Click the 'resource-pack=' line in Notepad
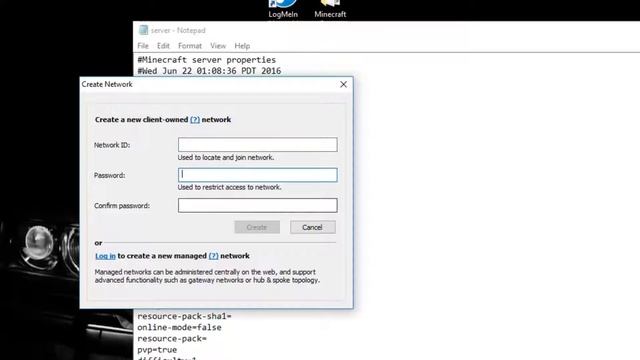Viewport: 640px width, 360px height. (x=172, y=339)
